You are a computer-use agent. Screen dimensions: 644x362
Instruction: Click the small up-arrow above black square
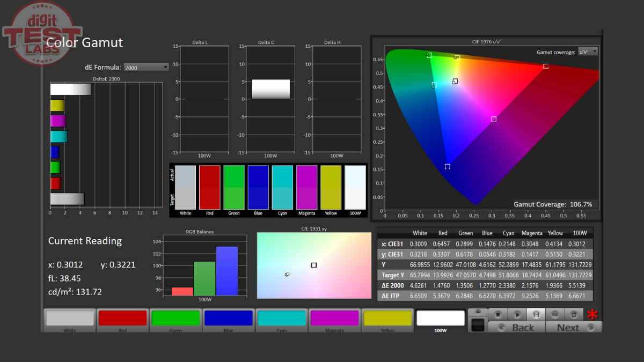478,312
